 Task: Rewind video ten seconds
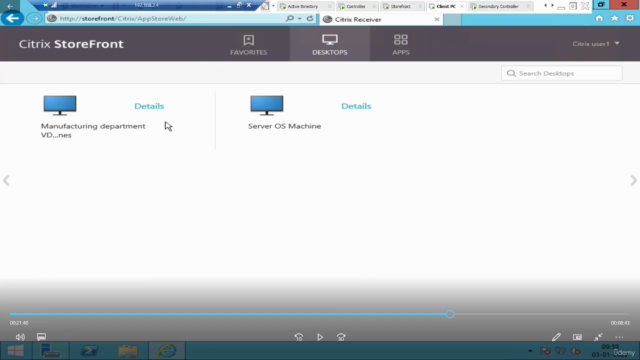click(299, 337)
